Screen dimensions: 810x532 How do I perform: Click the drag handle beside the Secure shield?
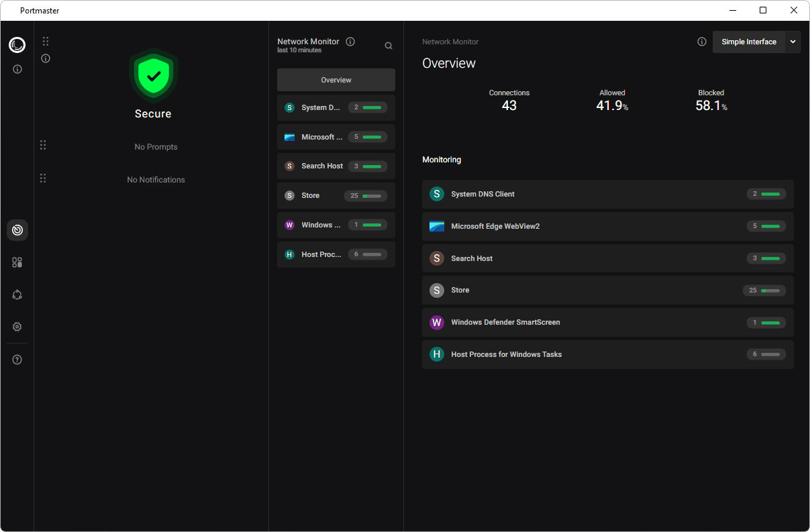tap(46, 42)
